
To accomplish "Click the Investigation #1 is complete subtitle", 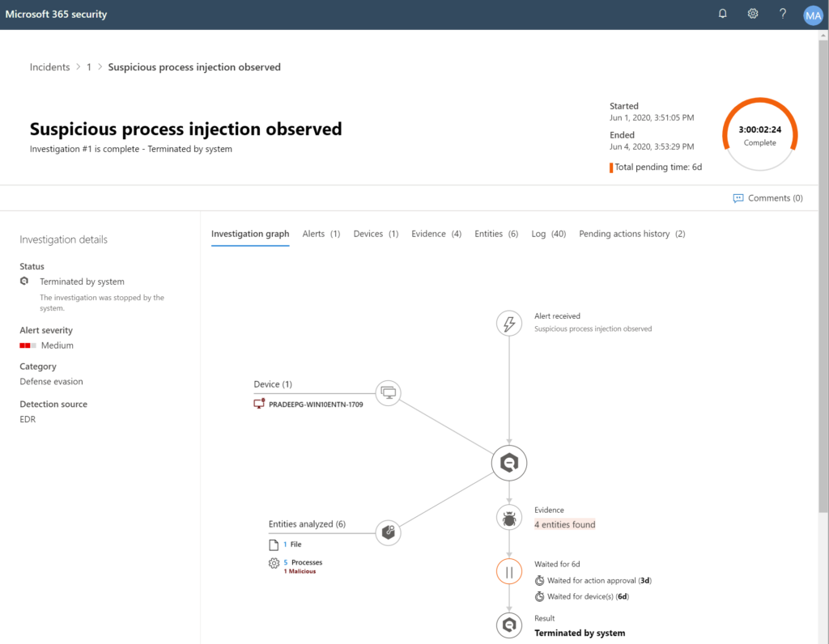I will pyautogui.click(x=130, y=149).
